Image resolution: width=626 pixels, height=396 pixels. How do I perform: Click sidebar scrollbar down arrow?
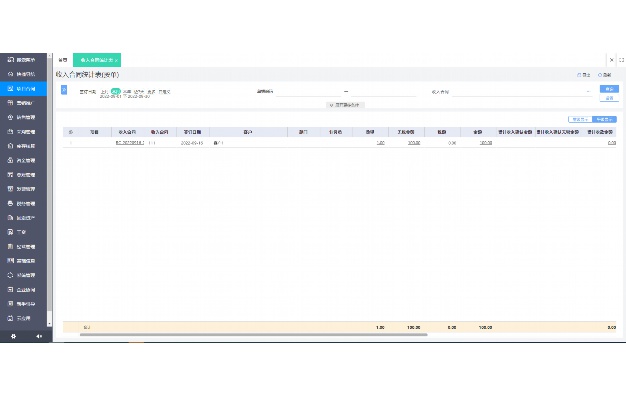tap(50, 324)
